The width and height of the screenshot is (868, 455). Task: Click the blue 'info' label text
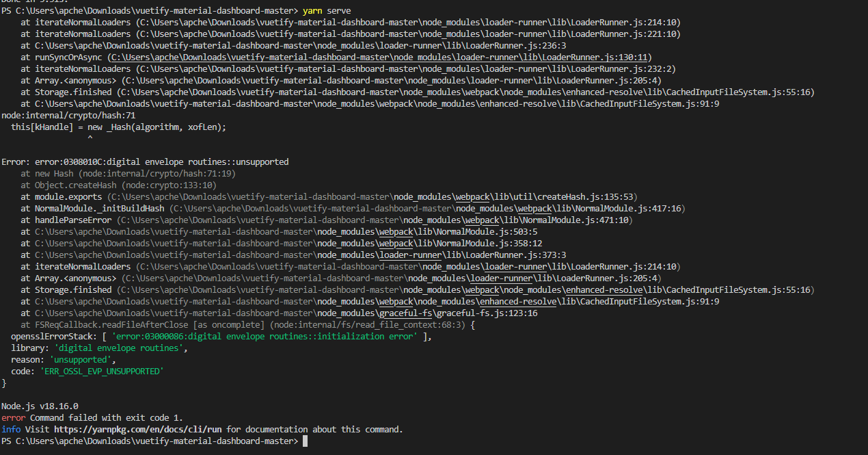pyautogui.click(x=11, y=429)
